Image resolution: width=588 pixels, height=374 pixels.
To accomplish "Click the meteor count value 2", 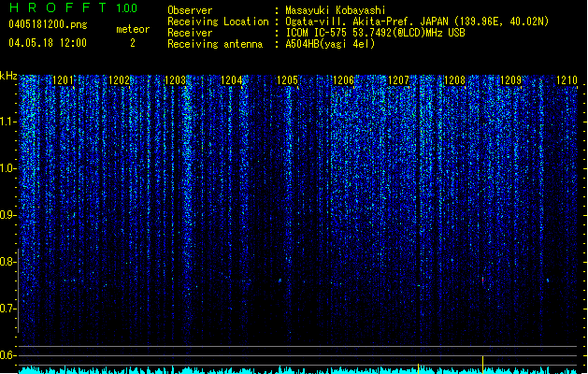I will tap(133, 43).
